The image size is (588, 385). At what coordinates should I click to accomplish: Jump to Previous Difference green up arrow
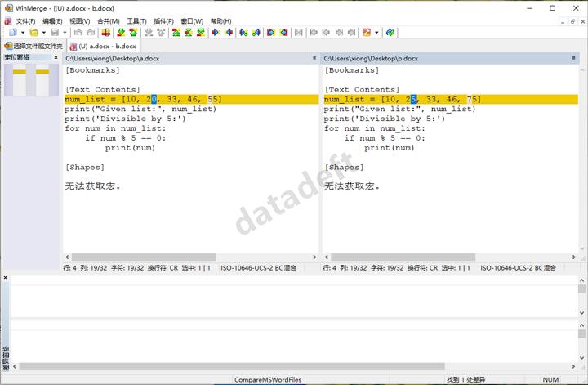point(133,33)
